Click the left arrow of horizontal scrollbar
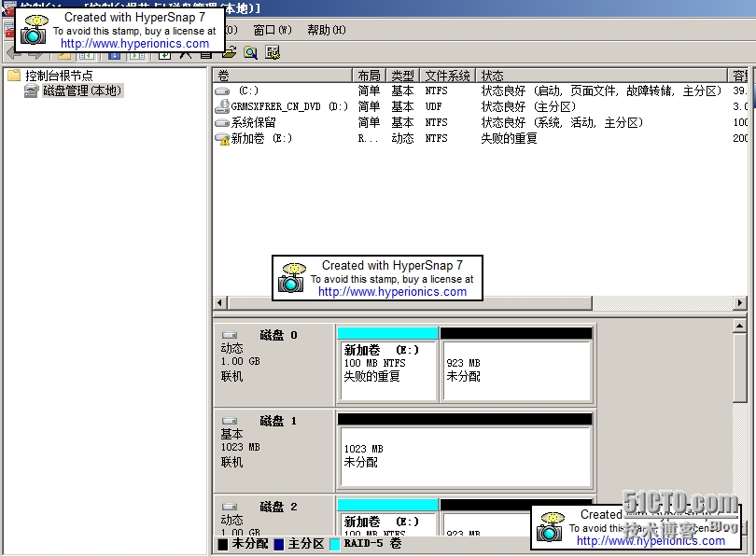 220,302
